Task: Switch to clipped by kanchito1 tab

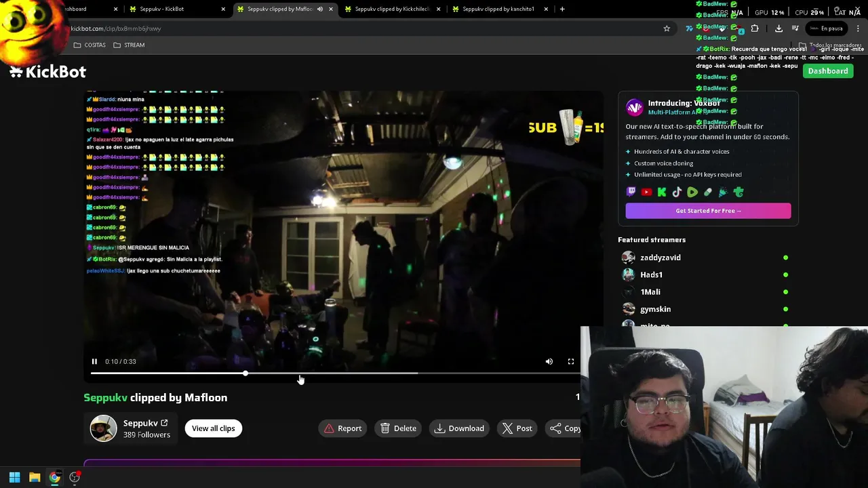Action: [x=498, y=9]
